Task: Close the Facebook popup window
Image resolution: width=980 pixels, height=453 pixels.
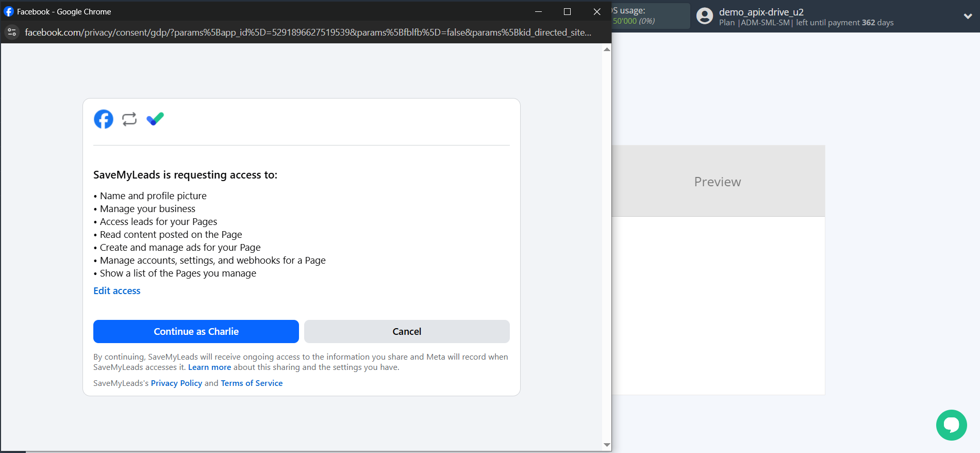Action: point(597,11)
